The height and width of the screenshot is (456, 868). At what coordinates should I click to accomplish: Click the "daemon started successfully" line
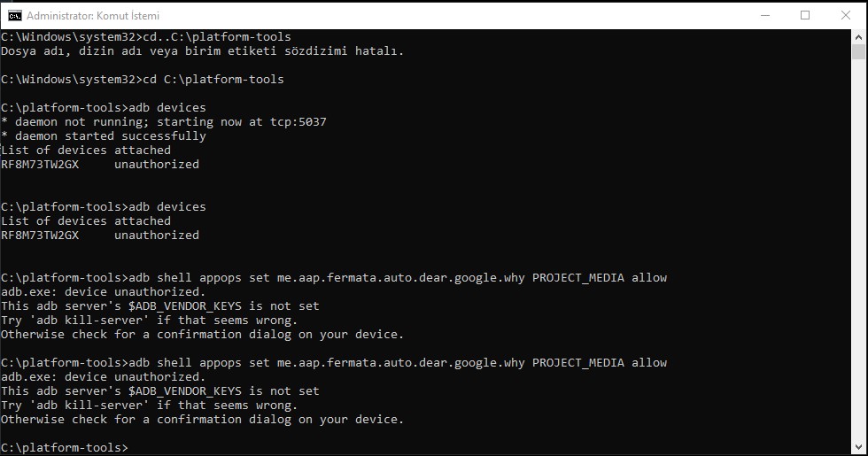tap(104, 136)
